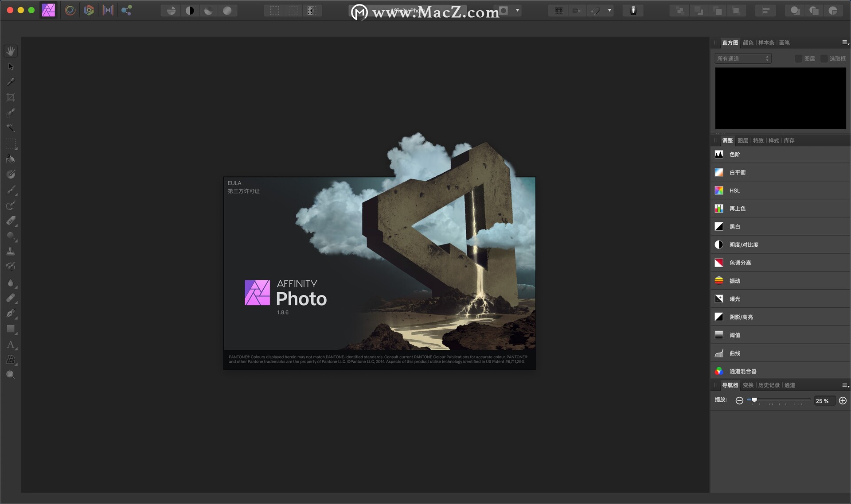Viewport: 851px width, 504px height.
Task: Enable the 图层 checkbox in histogram
Action: [x=798, y=58]
